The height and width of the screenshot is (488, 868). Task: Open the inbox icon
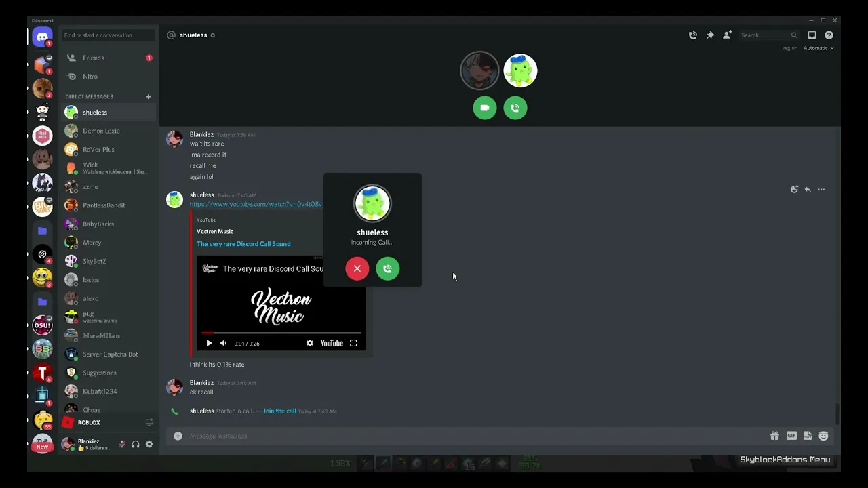click(812, 35)
